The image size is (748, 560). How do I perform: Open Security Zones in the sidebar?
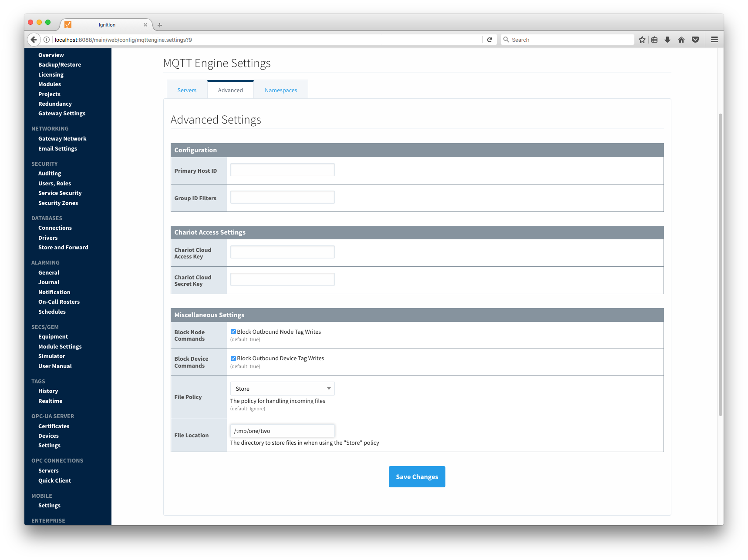(58, 203)
